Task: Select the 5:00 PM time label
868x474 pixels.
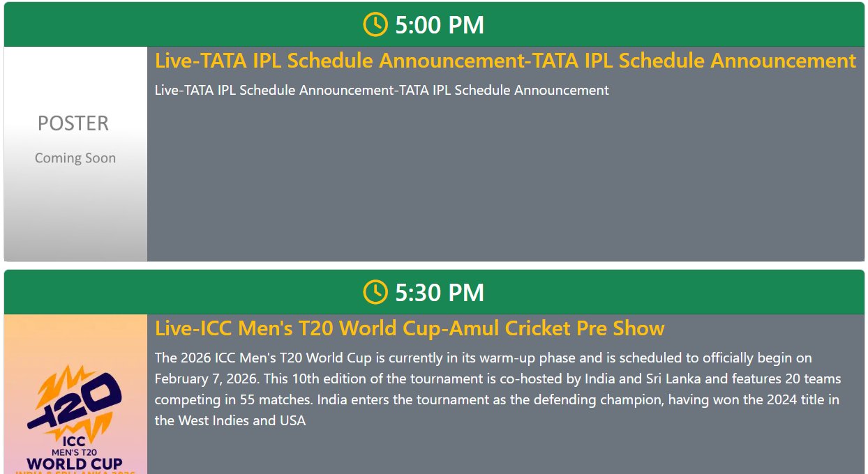Action: (439, 25)
